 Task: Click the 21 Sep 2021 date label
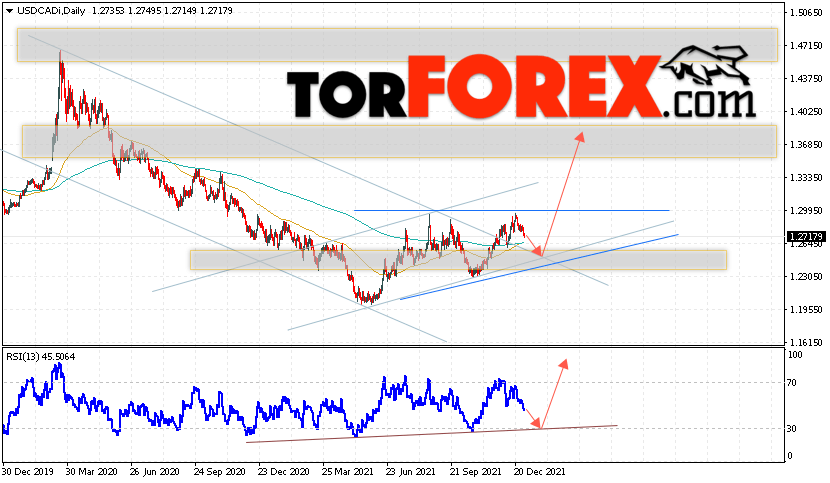pos(475,471)
